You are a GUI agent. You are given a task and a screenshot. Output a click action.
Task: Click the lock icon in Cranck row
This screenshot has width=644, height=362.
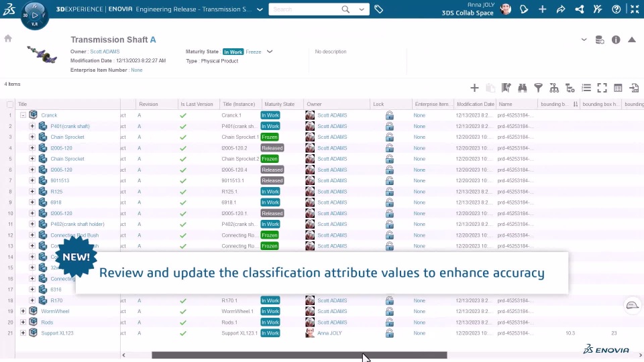(x=389, y=115)
